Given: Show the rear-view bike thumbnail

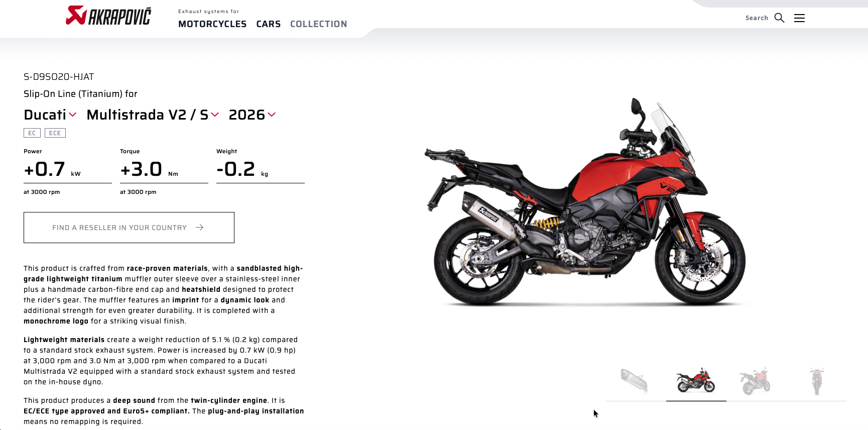Looking at the screenshot, I should point(817,381).
